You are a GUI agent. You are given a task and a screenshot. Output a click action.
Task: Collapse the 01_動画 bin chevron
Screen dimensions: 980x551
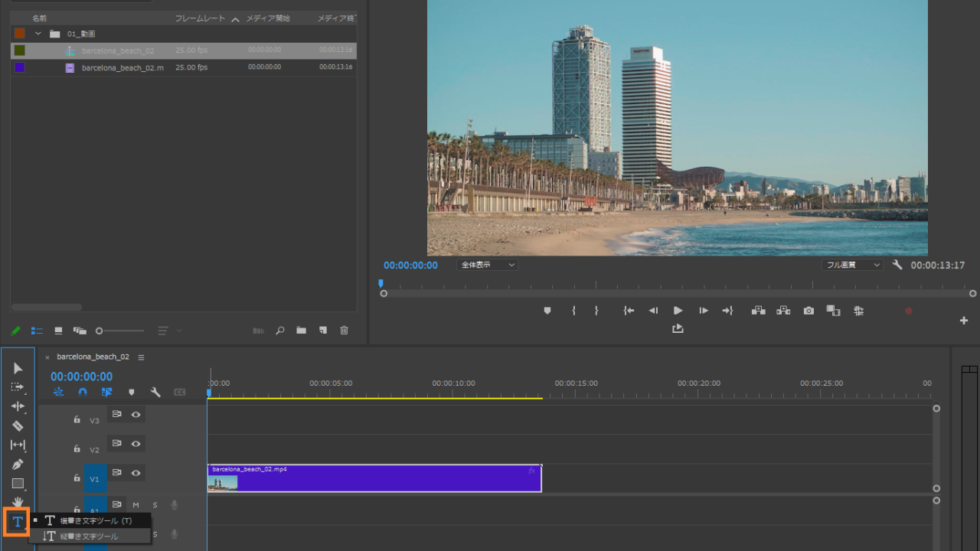[x=37, y=33]
